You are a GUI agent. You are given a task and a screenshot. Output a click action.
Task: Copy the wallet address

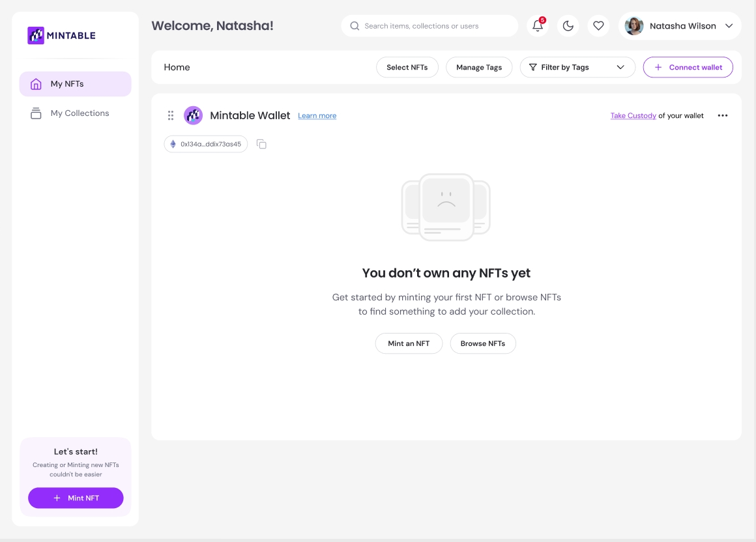(261, 144)
